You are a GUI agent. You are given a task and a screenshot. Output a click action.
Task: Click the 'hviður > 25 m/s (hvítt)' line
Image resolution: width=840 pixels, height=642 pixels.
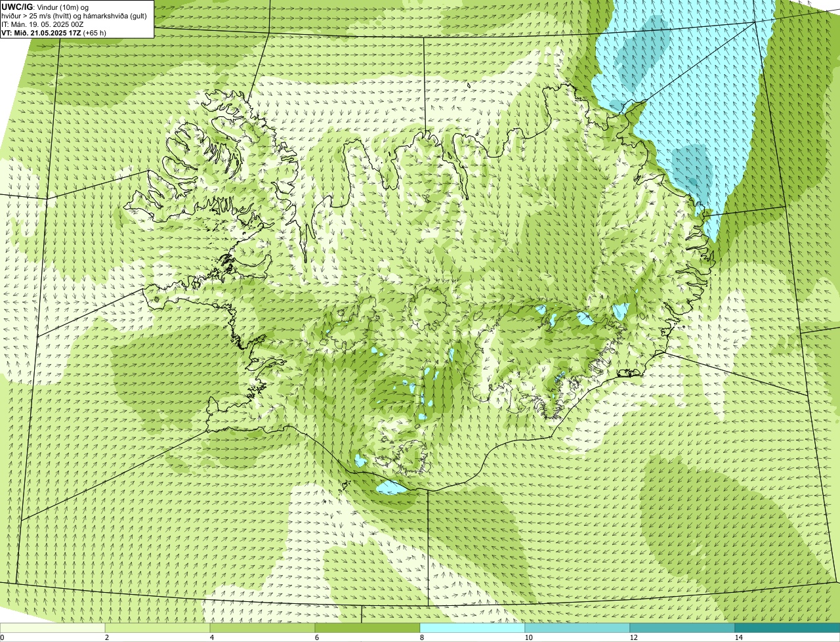pyautogui.click(x=75, y=16)
